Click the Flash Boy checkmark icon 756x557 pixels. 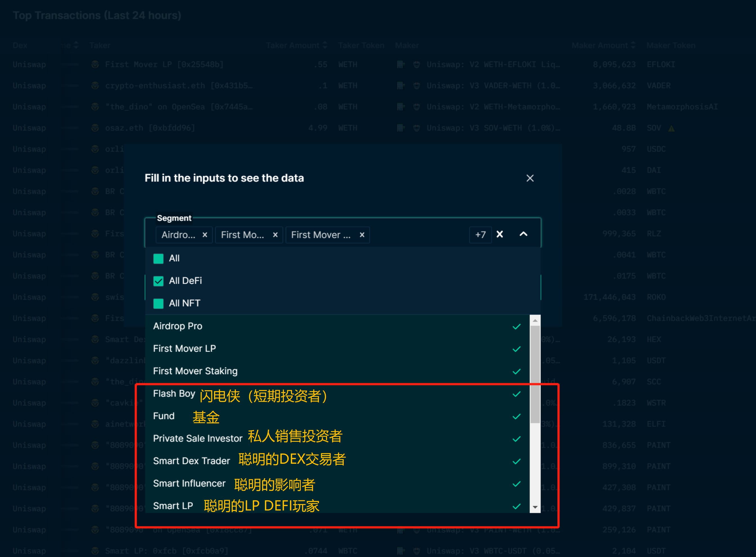pyautogui.click(x=516, y=394)
